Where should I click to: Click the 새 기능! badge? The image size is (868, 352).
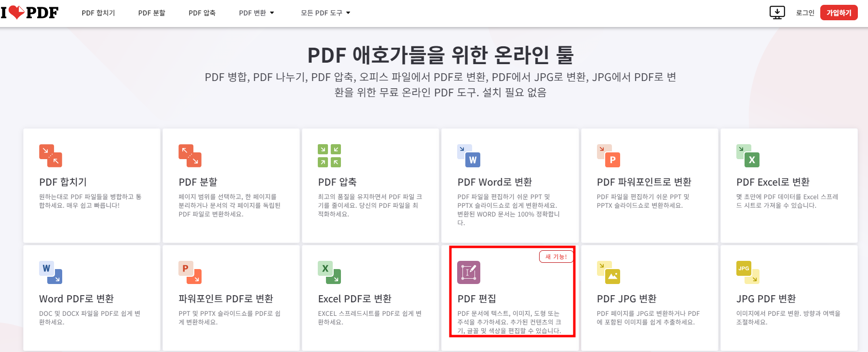[556, 257]
